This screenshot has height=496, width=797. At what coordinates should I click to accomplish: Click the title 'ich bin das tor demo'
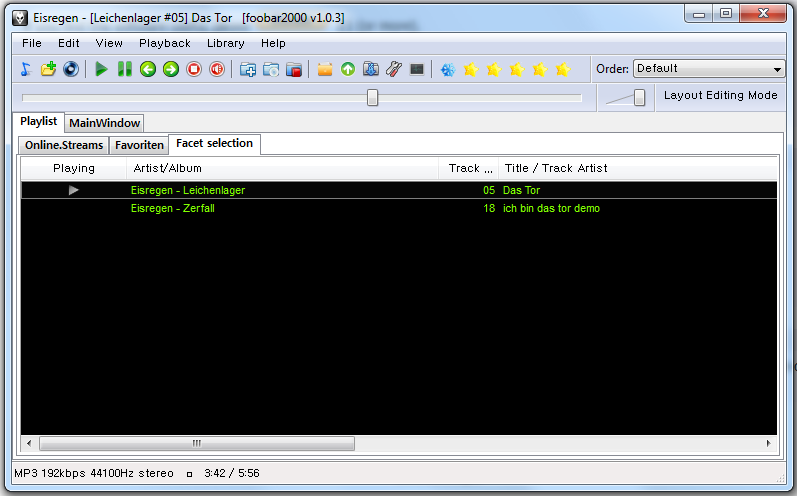tap(551, 208)
